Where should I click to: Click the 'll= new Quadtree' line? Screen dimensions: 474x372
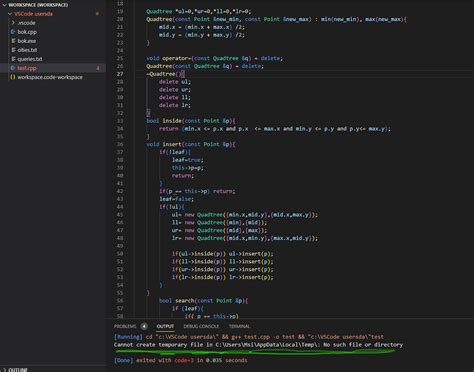[x=219, y=222]
